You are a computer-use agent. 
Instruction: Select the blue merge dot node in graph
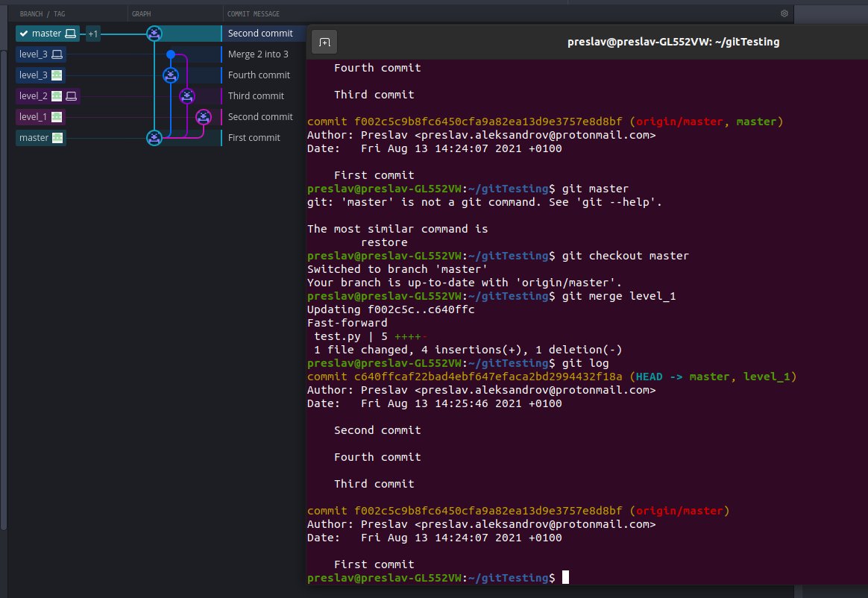pos(171,54)
